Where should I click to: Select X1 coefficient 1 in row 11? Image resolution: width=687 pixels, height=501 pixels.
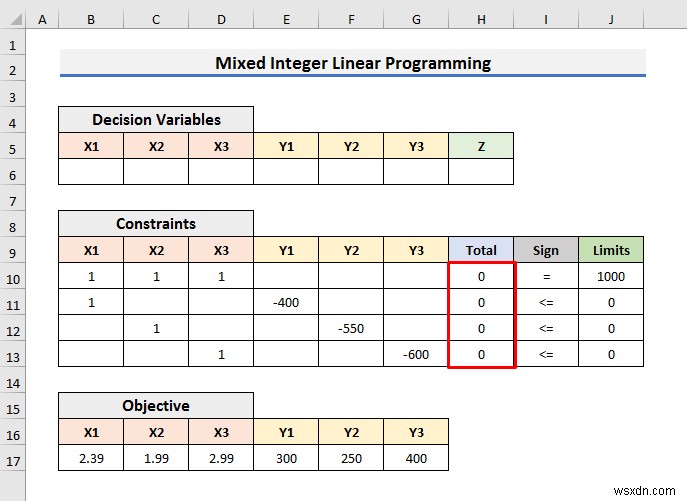(91, 302)
